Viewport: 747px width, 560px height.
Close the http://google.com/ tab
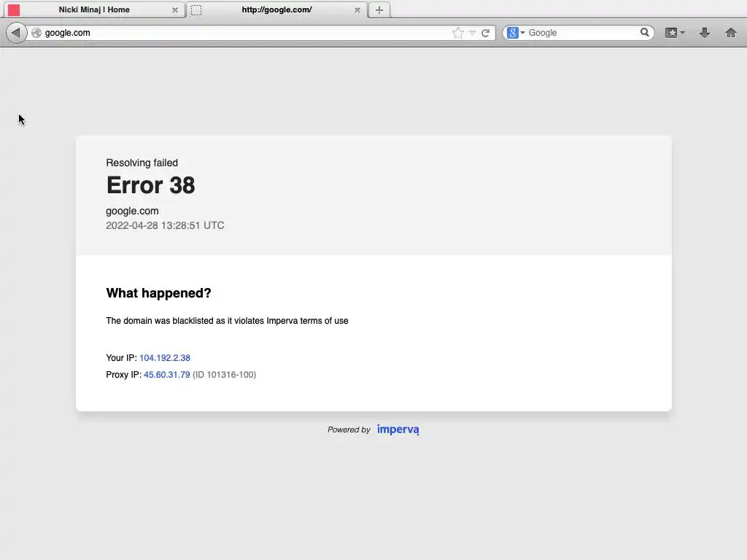coord(357,10)
